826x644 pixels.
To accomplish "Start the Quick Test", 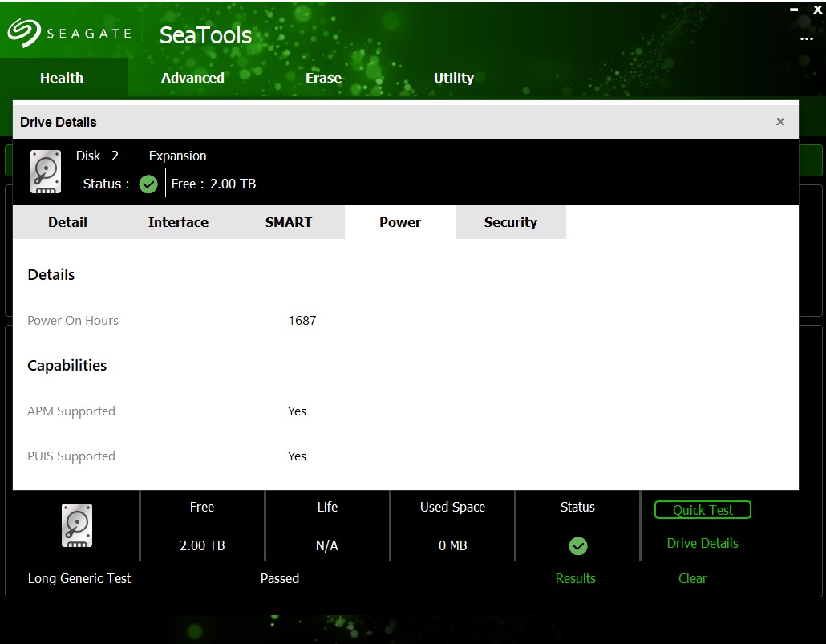I will coord(703,510).
